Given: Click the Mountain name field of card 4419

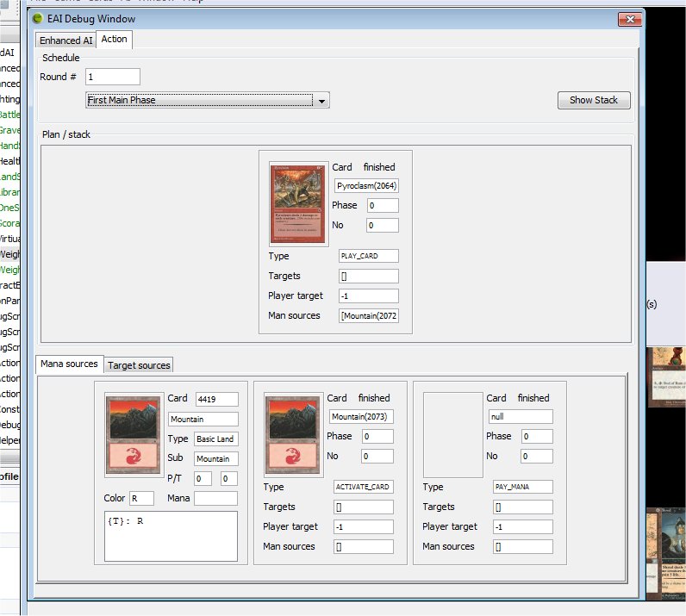Looking at the screenshot, I should pos(203,419).
